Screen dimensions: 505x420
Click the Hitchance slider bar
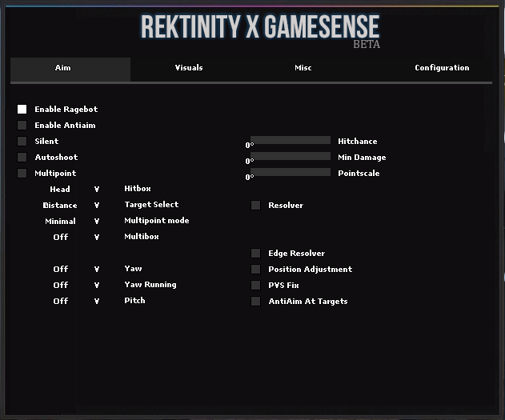coord(291,141)
